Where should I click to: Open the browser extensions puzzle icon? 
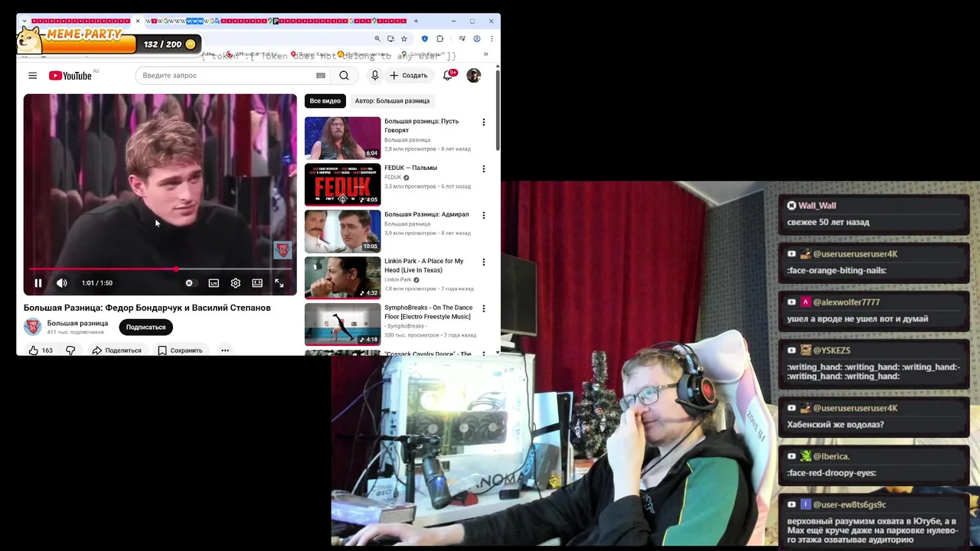439,39
